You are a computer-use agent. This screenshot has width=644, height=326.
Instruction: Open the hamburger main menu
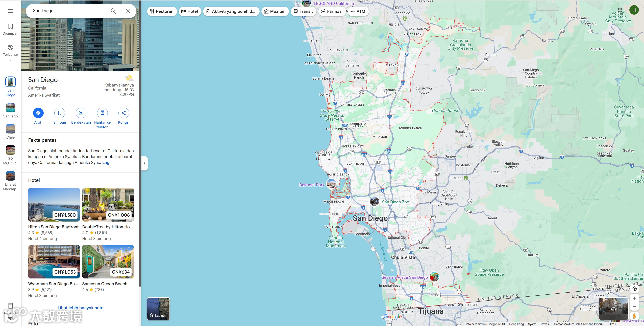(x=11, y=11)
